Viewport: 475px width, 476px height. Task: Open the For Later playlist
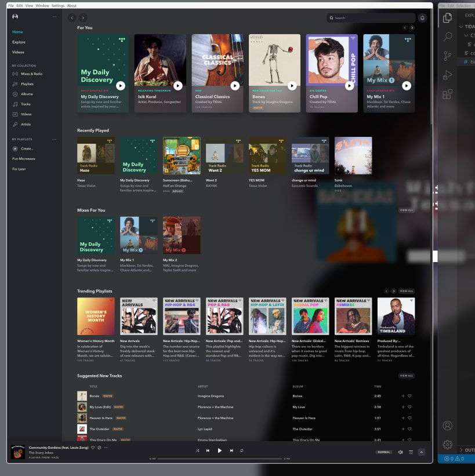[x=19, y=169]
